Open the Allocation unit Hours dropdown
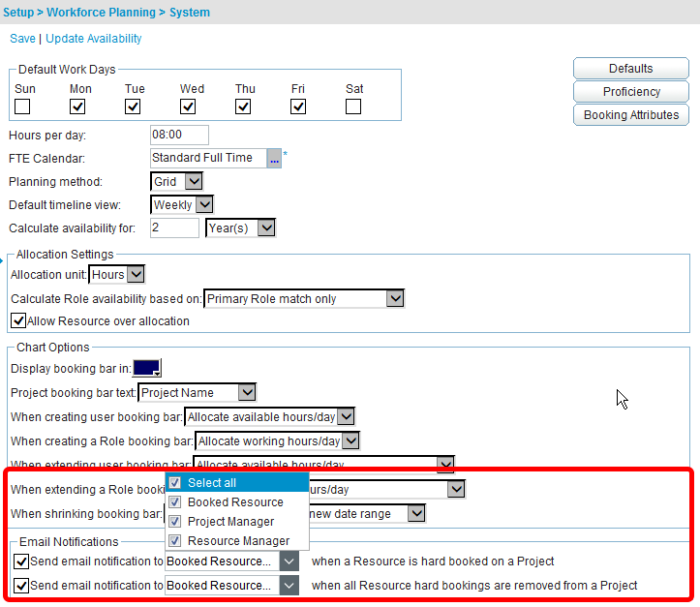This screenshot has height=607, width=700. [116, 274]
